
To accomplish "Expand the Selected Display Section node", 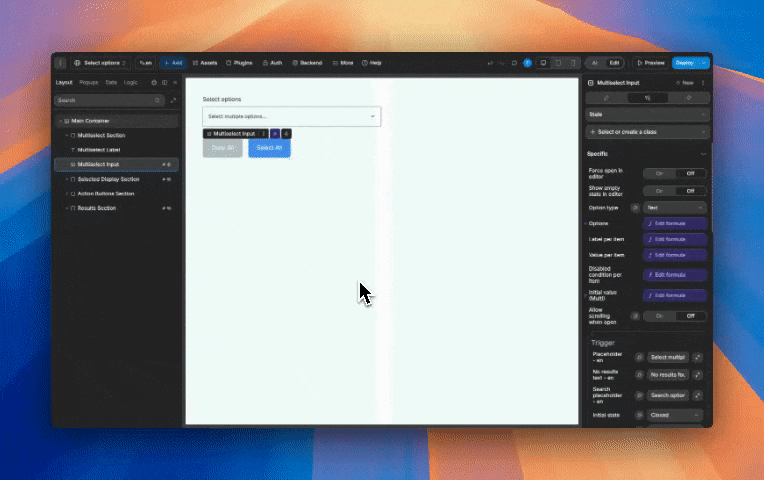I will (67, 179).
